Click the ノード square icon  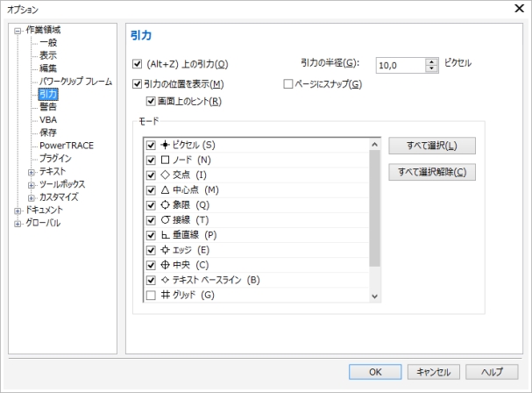point(165,160)
